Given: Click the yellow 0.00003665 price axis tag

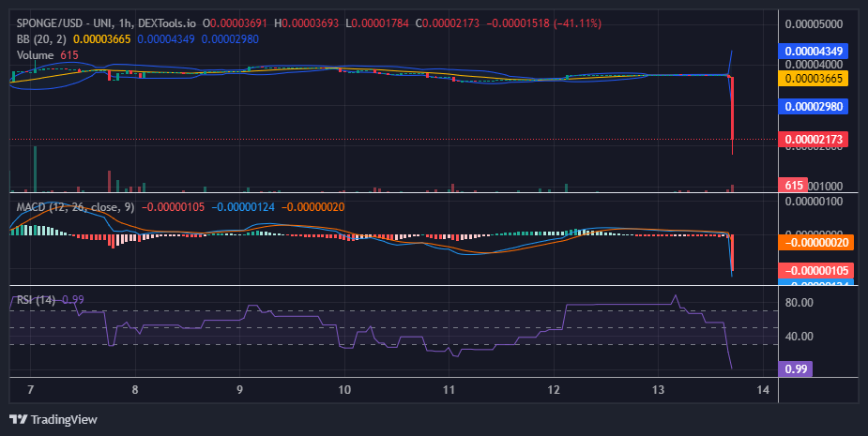Looking at the screenshot, I should point(814,78).
